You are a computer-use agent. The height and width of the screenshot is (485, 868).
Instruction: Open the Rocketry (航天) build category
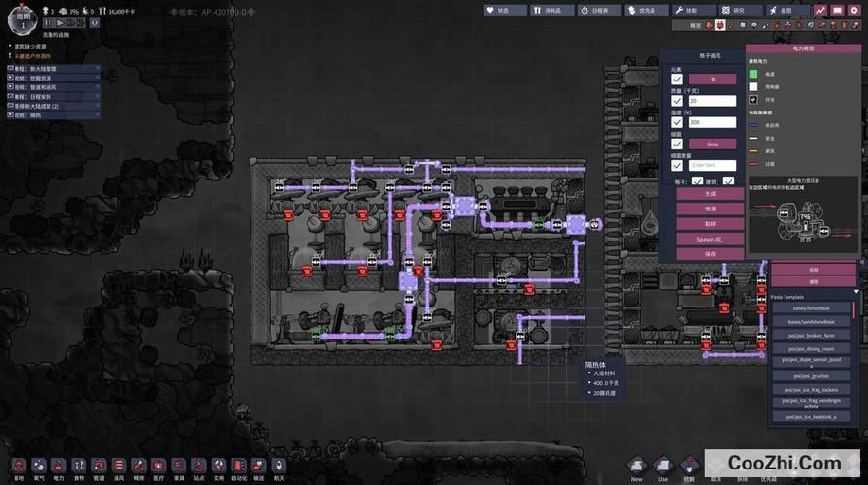pos(279,467)
